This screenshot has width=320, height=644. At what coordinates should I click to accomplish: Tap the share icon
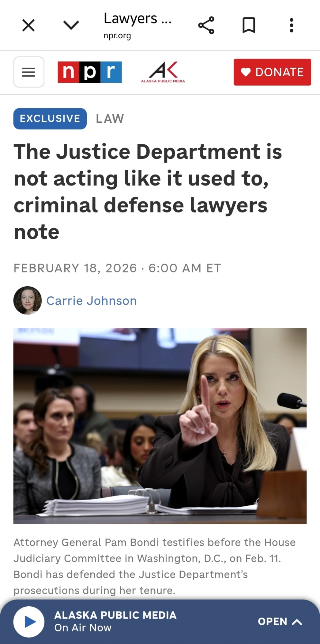206,25
